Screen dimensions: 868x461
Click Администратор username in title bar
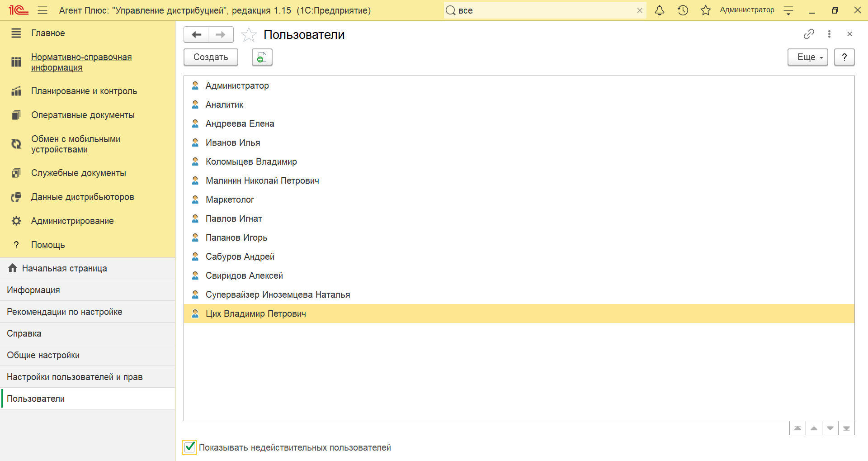coord(747,10)
